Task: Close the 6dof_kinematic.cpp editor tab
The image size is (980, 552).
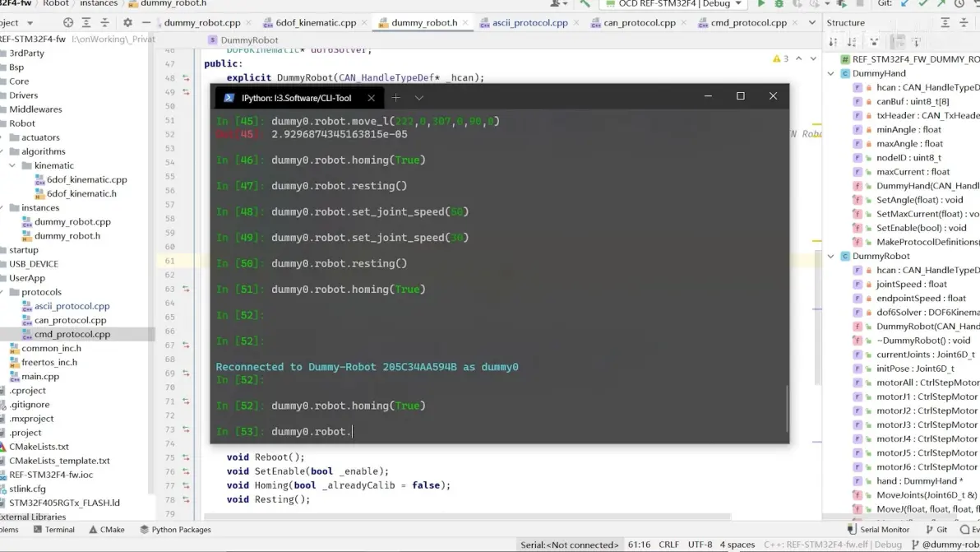Action: [x=365, y=22]
